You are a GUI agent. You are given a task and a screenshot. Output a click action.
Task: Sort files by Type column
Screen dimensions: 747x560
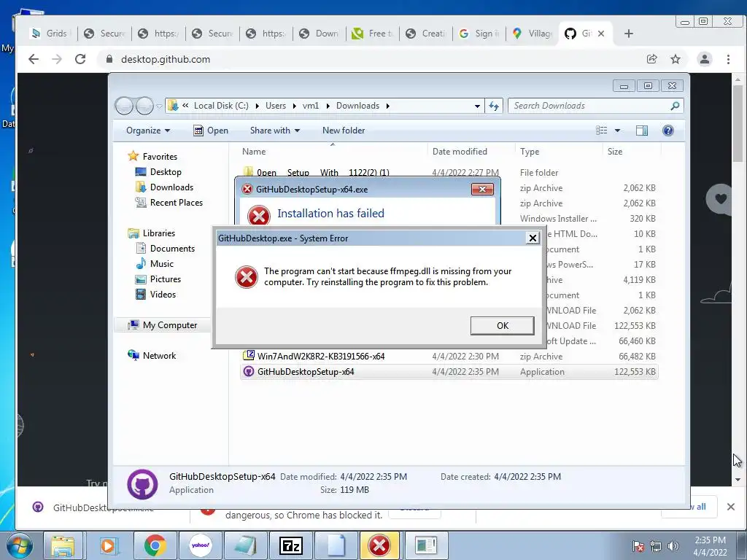[x=530, y=152]
